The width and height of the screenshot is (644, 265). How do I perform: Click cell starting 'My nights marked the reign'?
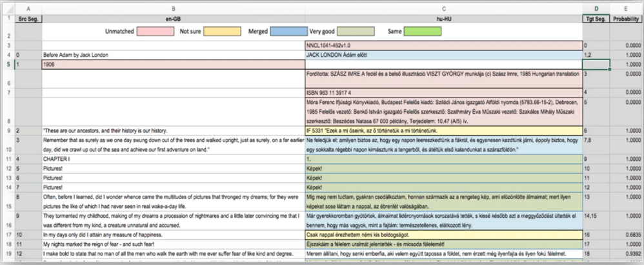tap(174, 244)
